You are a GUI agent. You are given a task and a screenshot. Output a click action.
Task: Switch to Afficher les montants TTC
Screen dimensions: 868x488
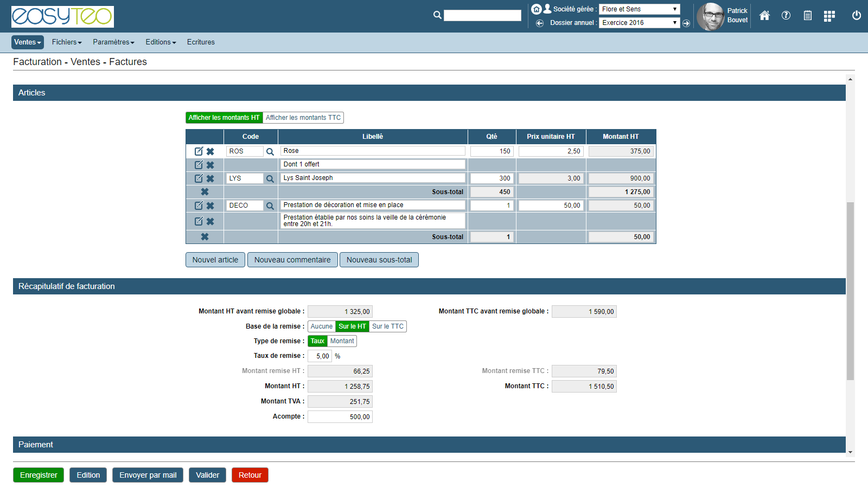[x=303, y=118]
